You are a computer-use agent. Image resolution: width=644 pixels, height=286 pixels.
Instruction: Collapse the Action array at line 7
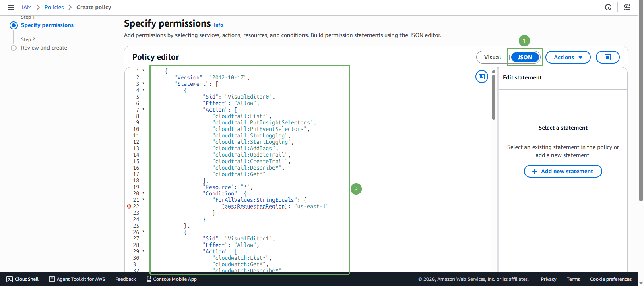coord(144,110)
